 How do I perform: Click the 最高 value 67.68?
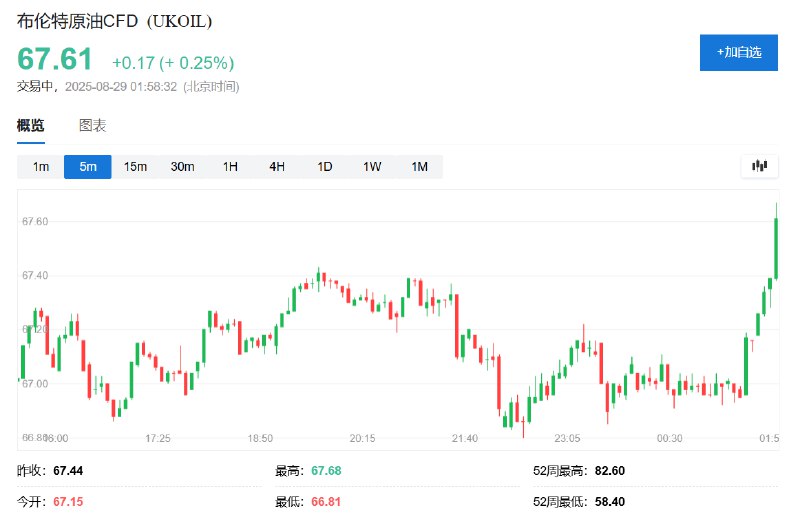pos(326,471)
